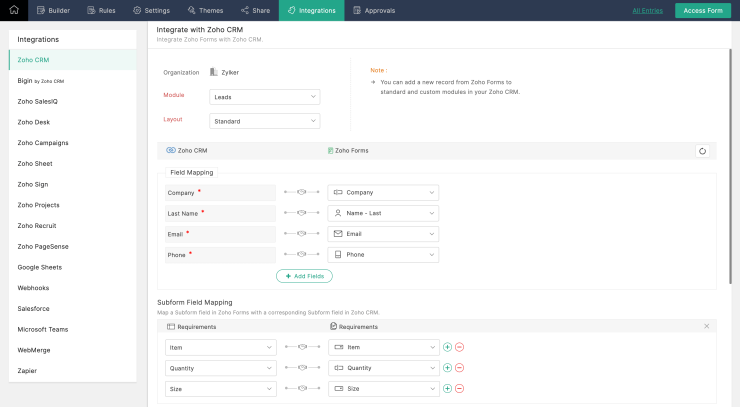This screenshot has height=407, width=740.
Task: Click the home icon in top bar
Action: click(14, 10)
